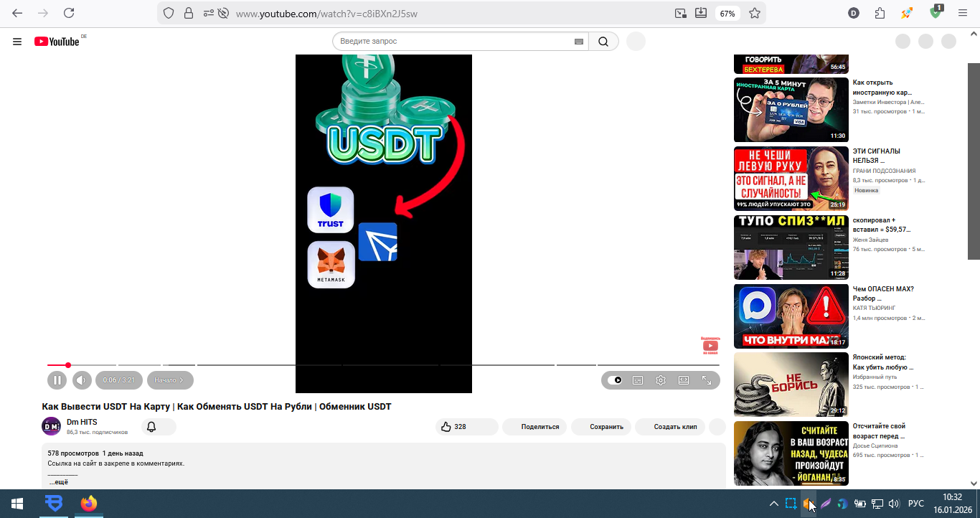Open 'Чем ОПАСЕН MAX? Разбор' video title
The width and height of the screenshot is (980, 518).
(883, 293)
